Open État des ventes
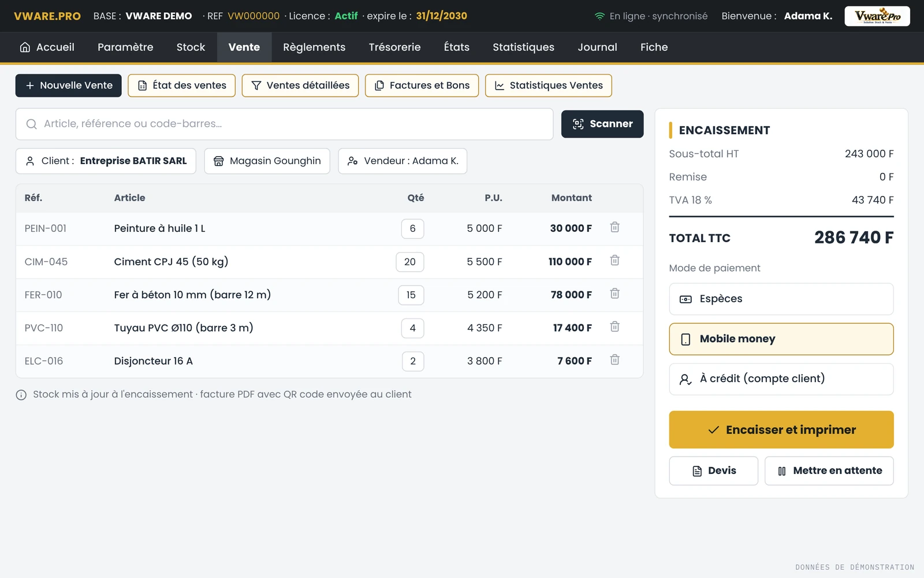The width and height of the screenshot is (924, 578). pyautogui.click(x=181, y=86)
